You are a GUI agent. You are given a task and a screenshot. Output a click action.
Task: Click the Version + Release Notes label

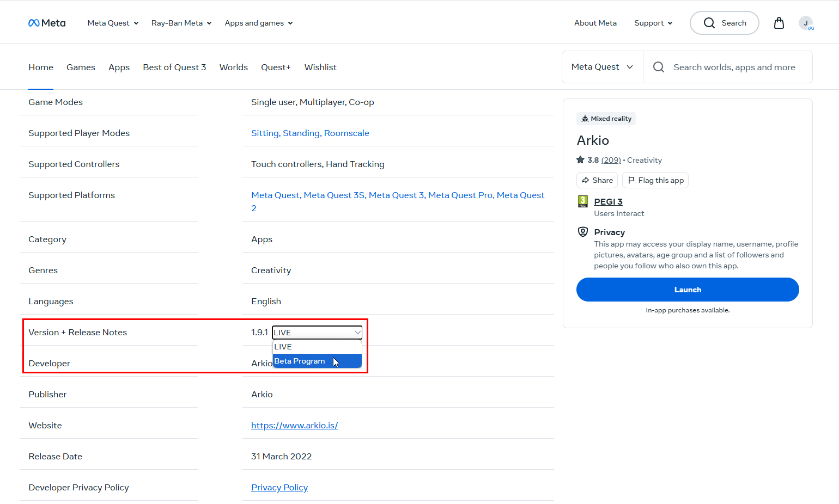tap(77, 332)
